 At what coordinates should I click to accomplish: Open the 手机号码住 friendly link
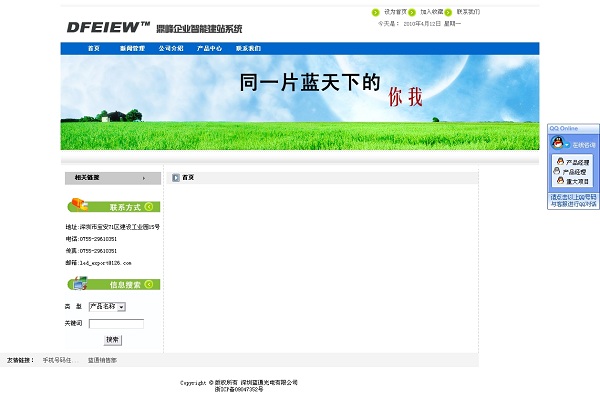pos(60,360)
